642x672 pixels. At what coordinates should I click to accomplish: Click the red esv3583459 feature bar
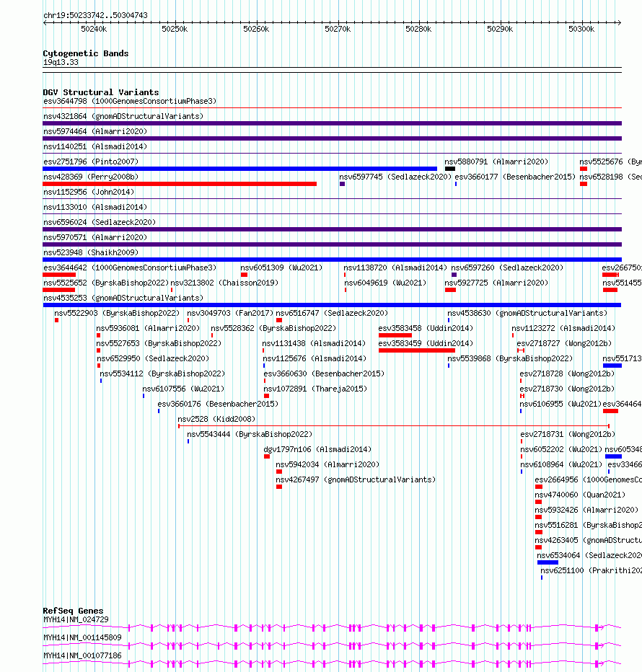[x=417, y=350]
